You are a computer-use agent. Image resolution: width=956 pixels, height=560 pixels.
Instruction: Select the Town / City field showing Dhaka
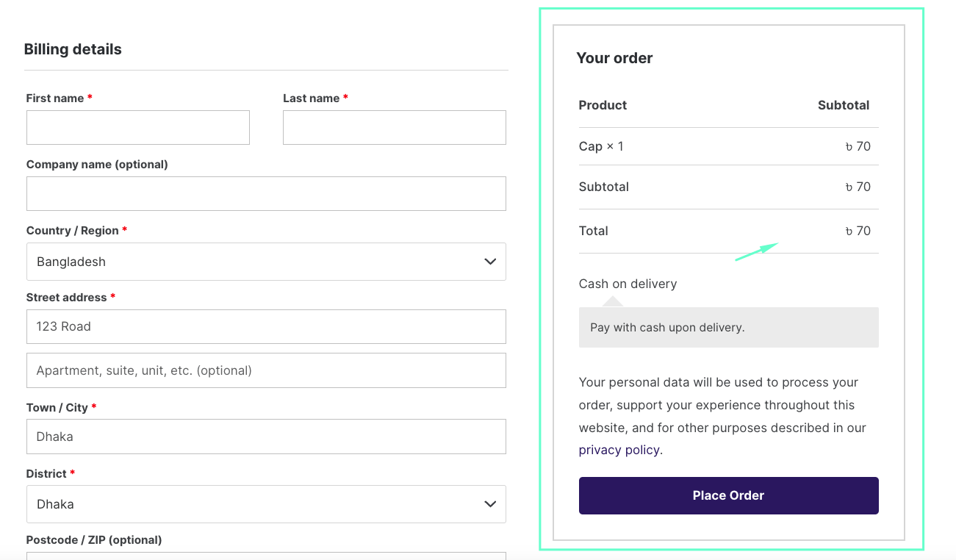click(x=266, y=437)
